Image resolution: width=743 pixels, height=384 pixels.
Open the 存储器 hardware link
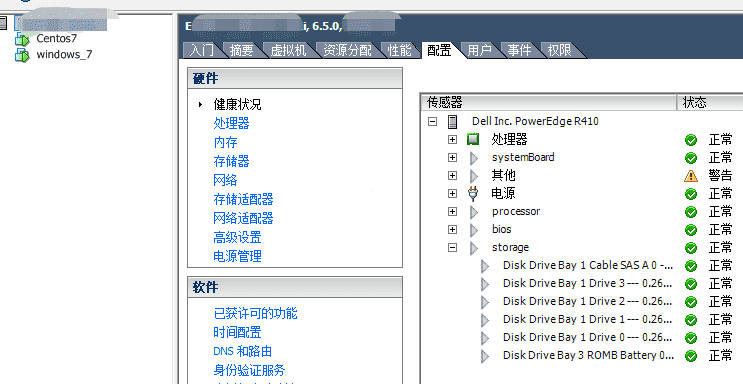231,161
